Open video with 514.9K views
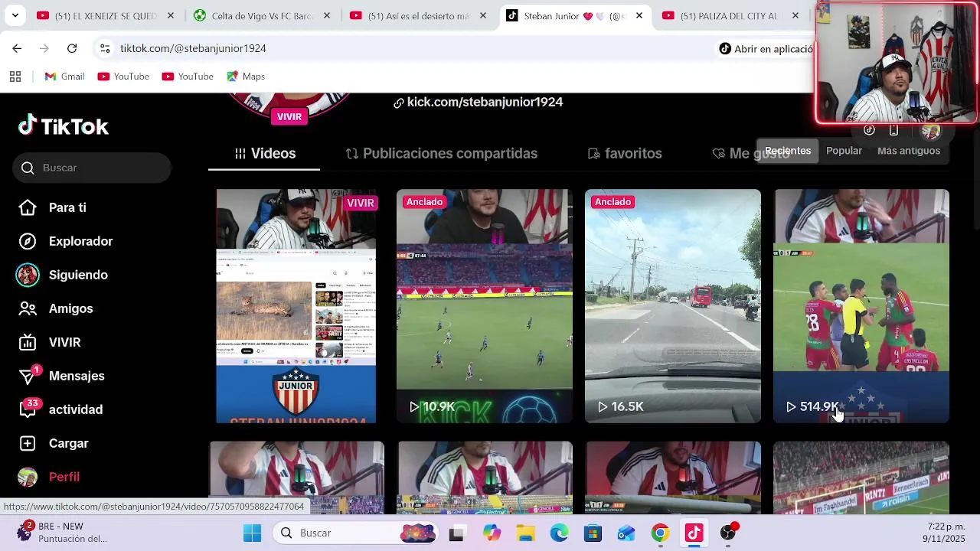 pyautogui.click(x=861, y=306)
